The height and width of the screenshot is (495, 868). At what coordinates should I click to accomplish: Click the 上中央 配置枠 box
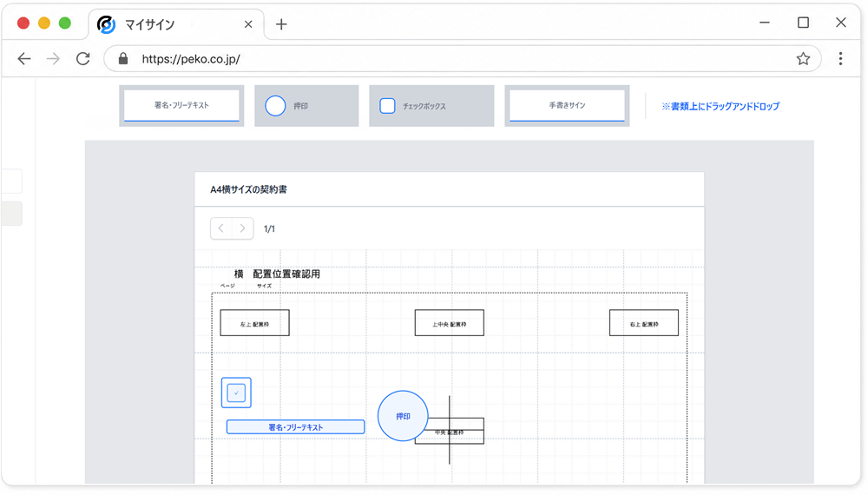click(450, 323)
